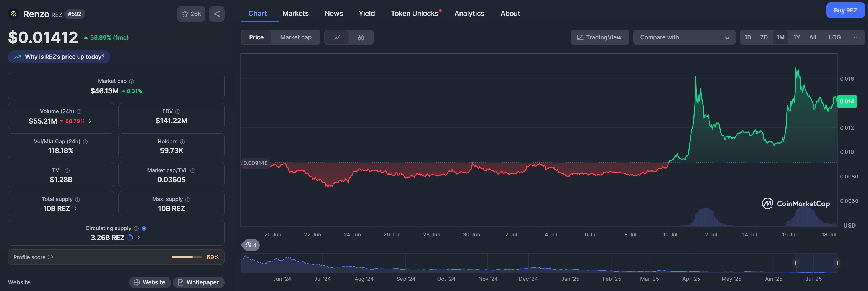Open Volume (24h) info icon
Screen dimensions: 868x291
79,111
